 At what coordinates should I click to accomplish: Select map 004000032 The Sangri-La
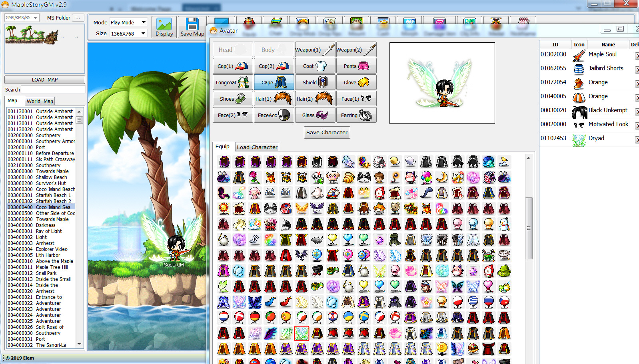pyautogui.click(x=41, y=345)
